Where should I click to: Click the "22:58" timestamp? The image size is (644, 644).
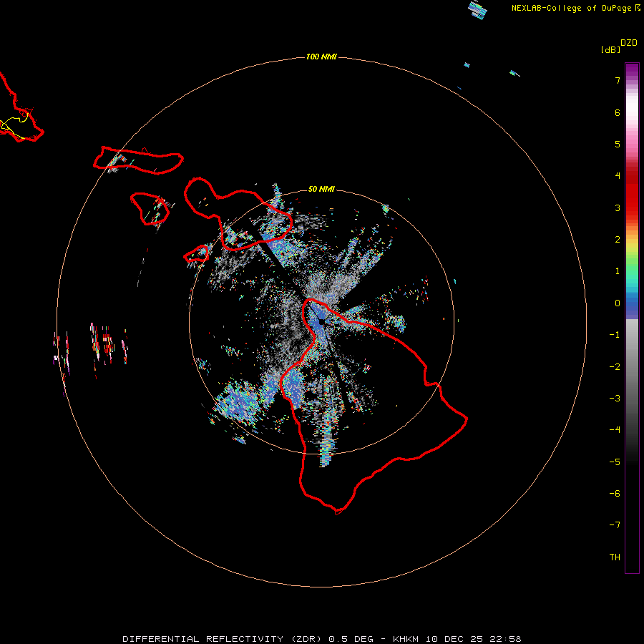505,639
